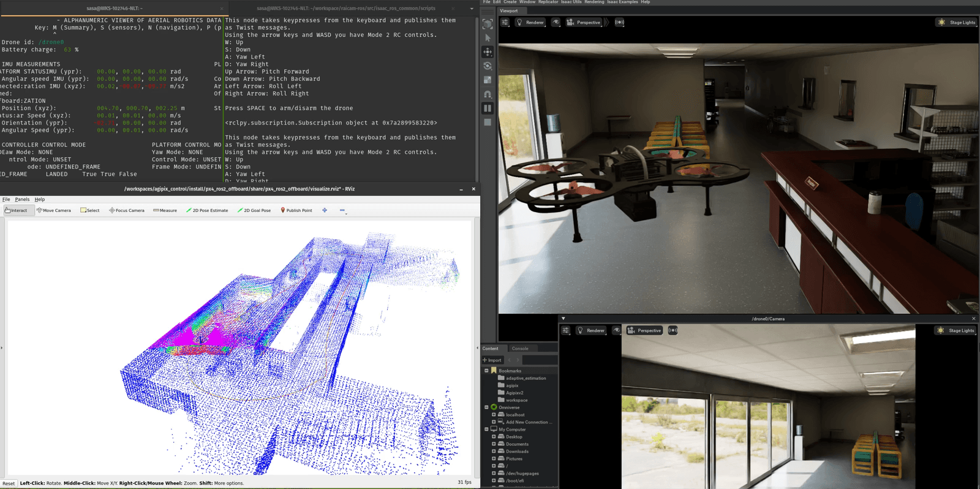Select the Move tool in Isaac Sim toolbar
Image resolution: width=980 pixels, height=489 pixels.
point(488,52)
